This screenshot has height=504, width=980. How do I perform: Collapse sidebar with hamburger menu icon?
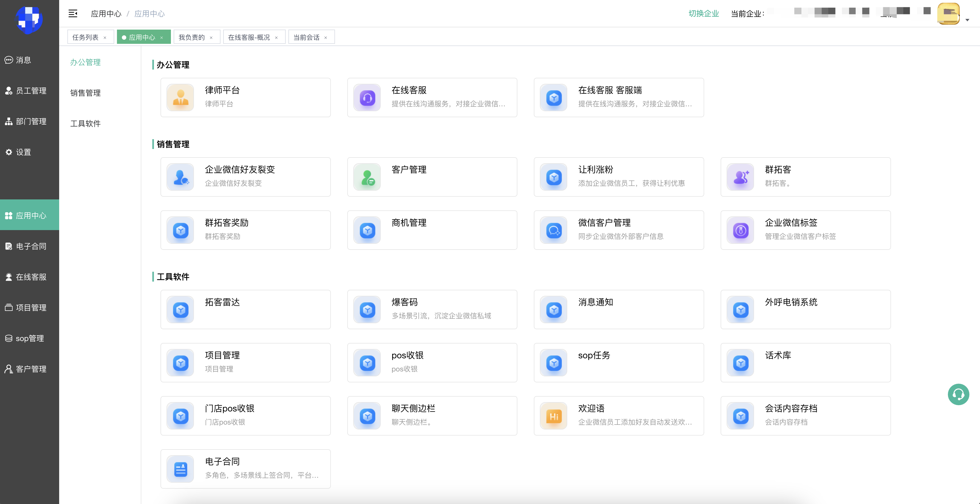[x=73, y=14]
